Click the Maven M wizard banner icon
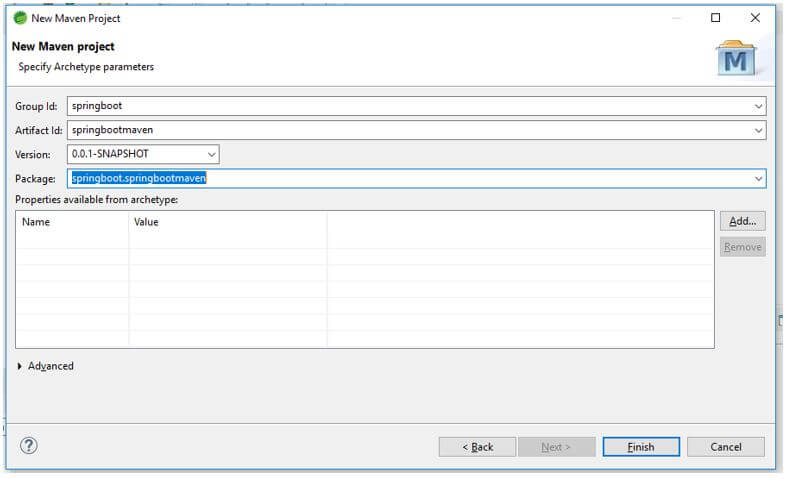The width and height of the screenshot is (795, 479). point(736,58)
